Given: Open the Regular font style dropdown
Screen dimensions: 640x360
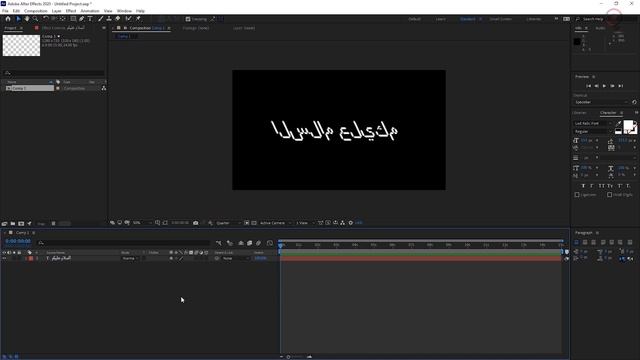Looking at the screenshot, I should point(593,131).
